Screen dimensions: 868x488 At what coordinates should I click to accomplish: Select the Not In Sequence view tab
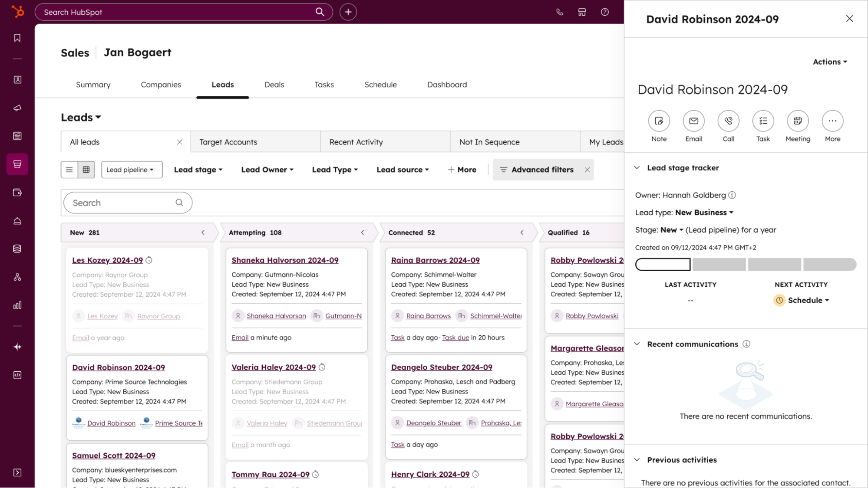(515, 142)
